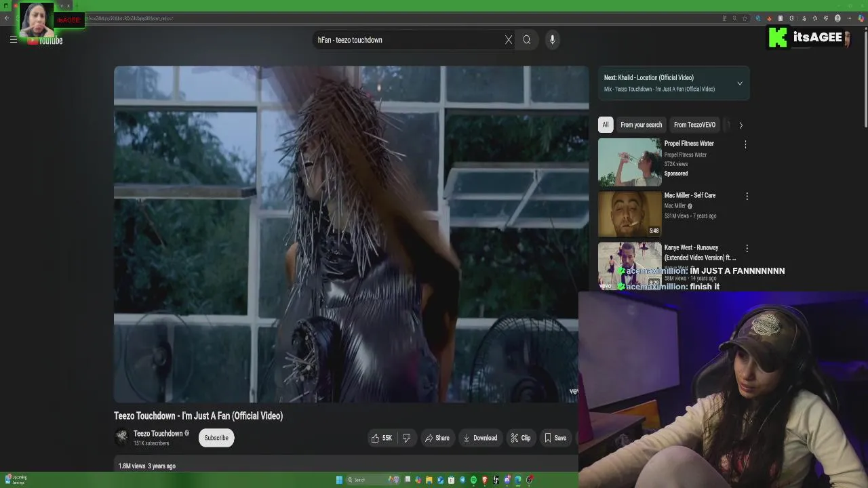
Task: Clear the search box with the X
Action: [509, 40]
